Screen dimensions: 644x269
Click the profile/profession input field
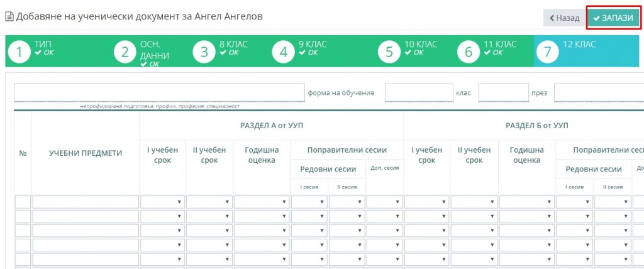pos(159,93)
